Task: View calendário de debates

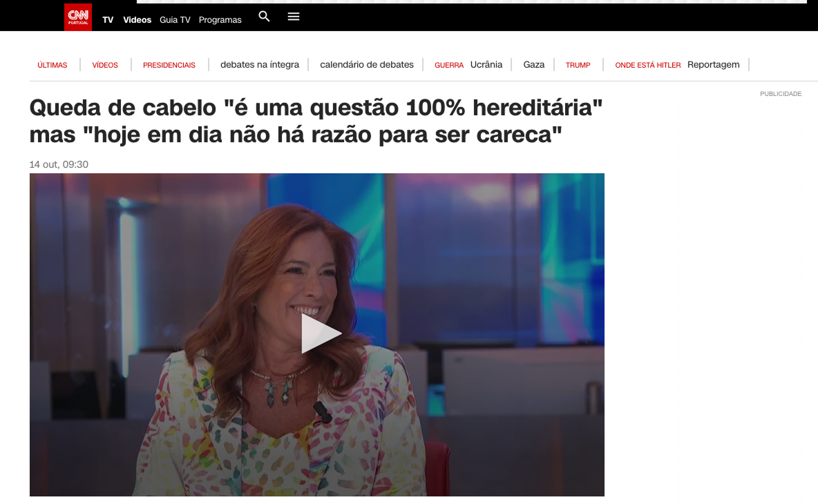Action: pyautogui.click(x=367, y=65)
